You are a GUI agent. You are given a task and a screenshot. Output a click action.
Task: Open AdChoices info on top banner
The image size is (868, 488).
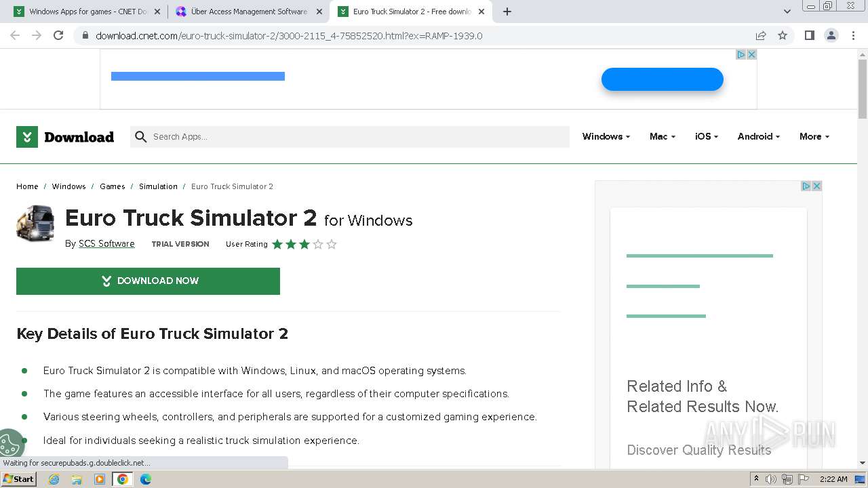pyautogui.click(x=741, y=54)
